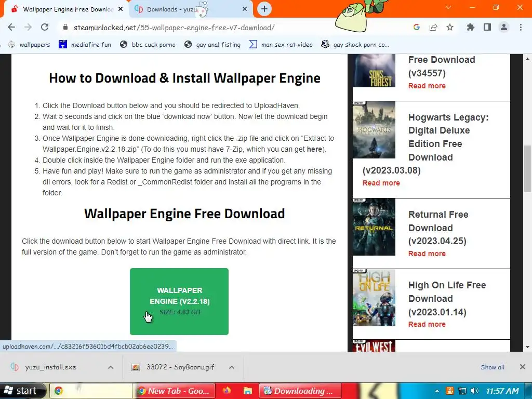Open Sons of the Forest cover thumbnail
This screenshot has width=532, height=399.
point(374,71)
